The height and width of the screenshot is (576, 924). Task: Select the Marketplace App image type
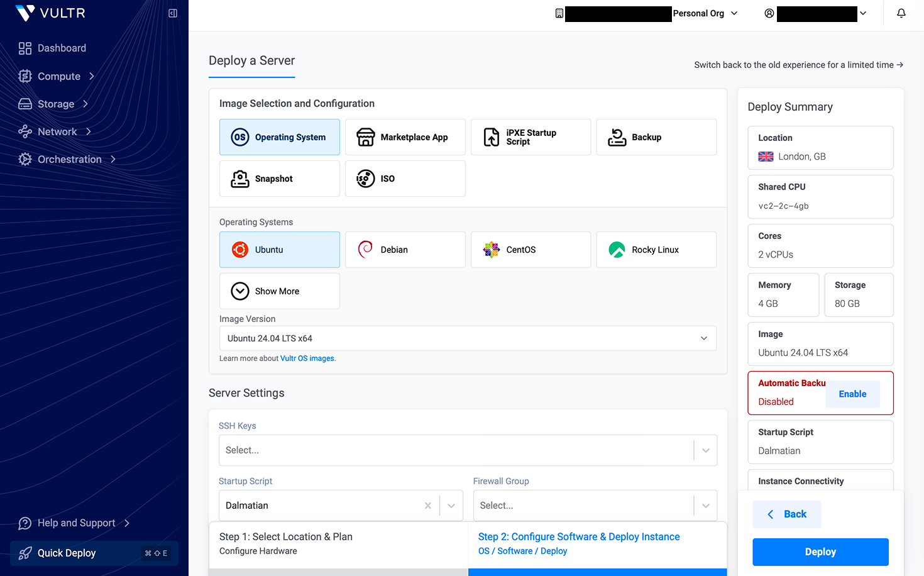[405, 137]
